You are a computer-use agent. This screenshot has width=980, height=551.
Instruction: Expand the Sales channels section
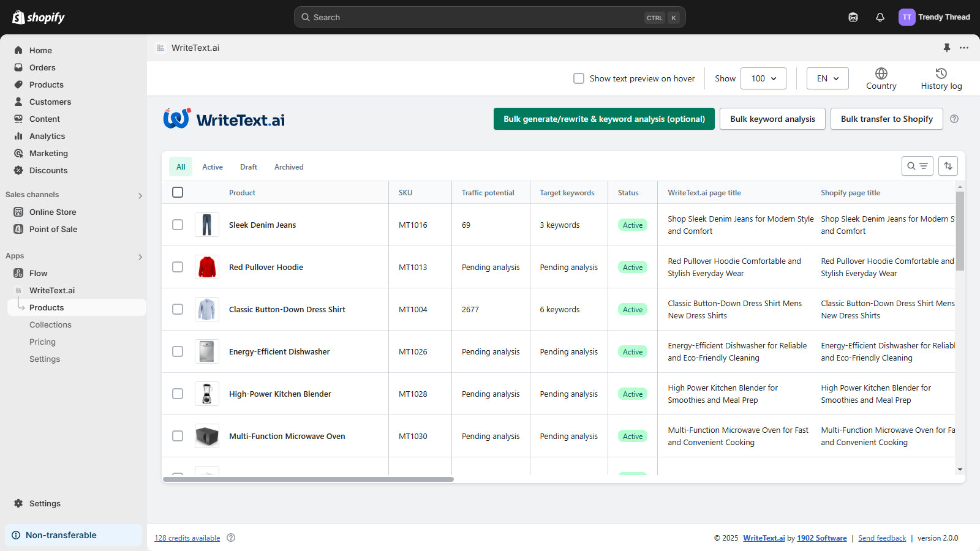pyautogui.click(x=140, y=195)
